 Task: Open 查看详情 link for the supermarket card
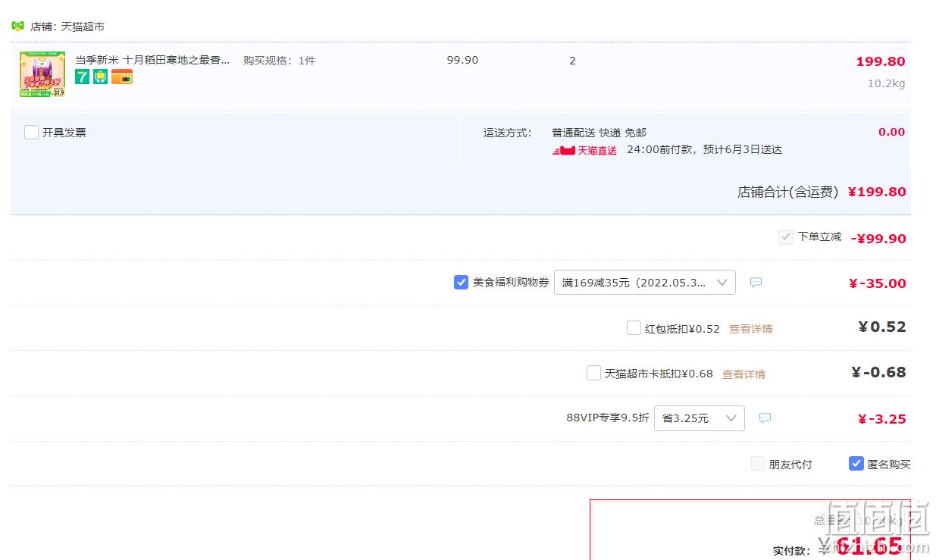743,374
